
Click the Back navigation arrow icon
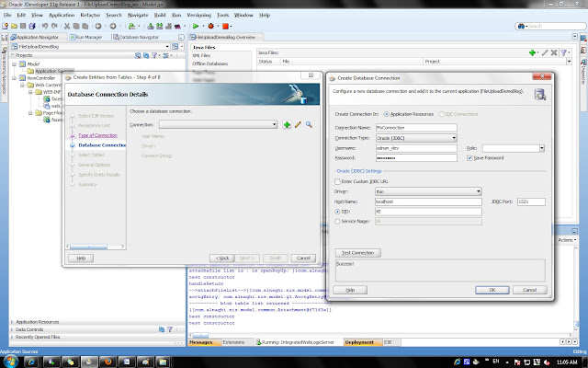(98, 26)
